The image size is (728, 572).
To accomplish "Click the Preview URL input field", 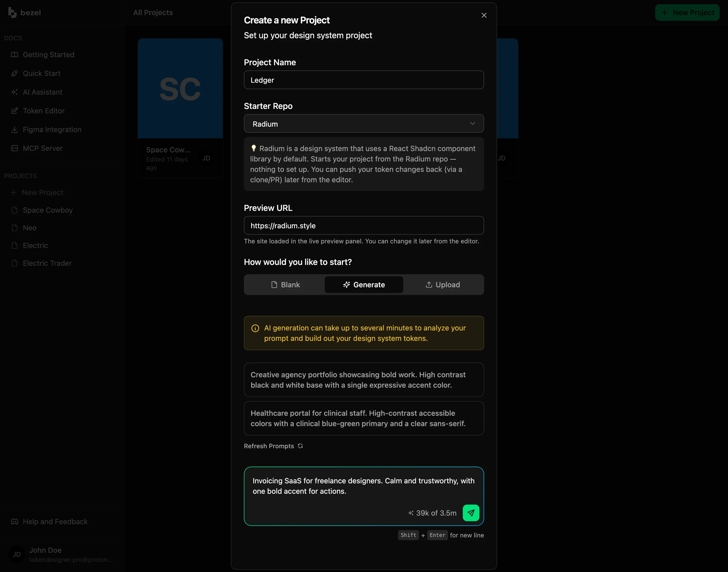I will click(364, 226).
